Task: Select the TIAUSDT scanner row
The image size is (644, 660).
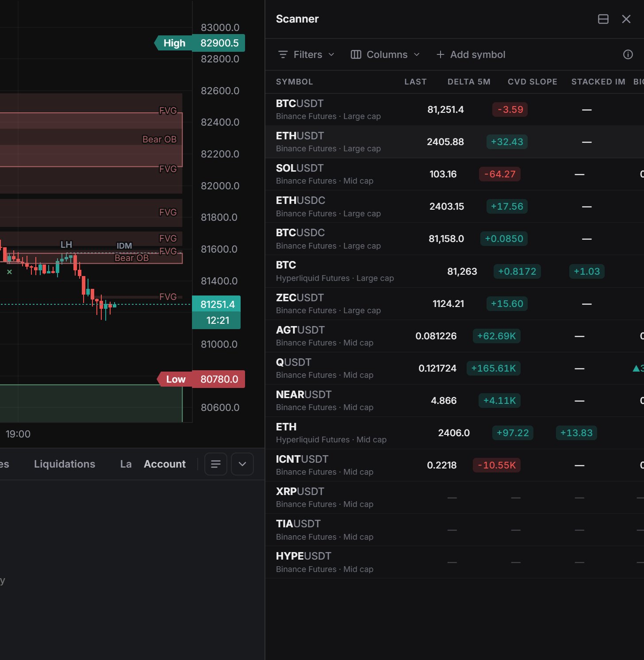Action: click(455, 530)
